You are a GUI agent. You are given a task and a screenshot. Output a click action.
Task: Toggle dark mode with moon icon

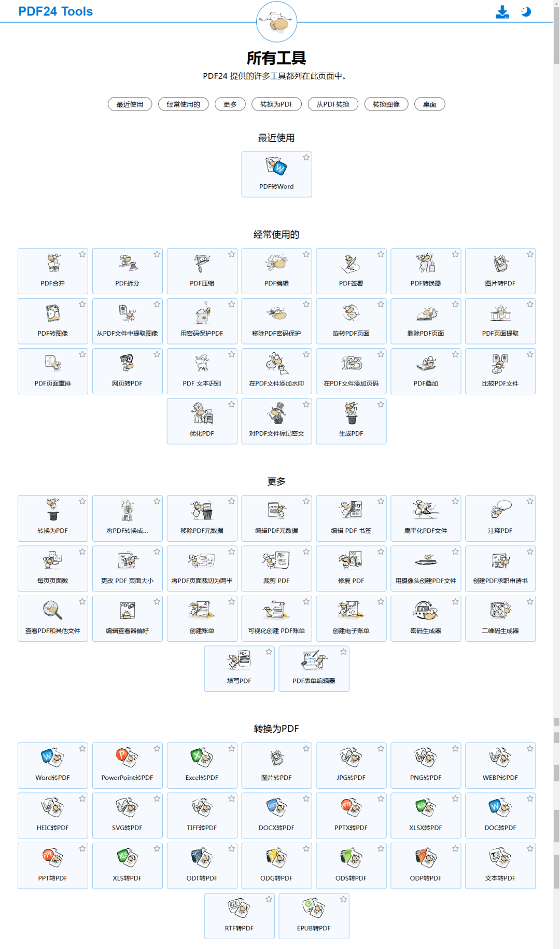click(x=526, y=12)
